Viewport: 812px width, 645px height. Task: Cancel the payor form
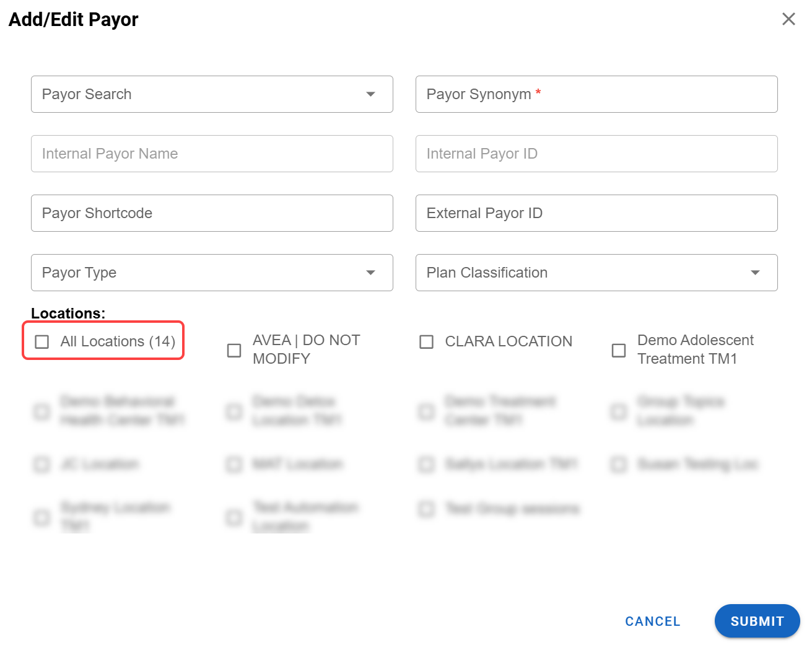pyautogui.click(x=652, y=621)
